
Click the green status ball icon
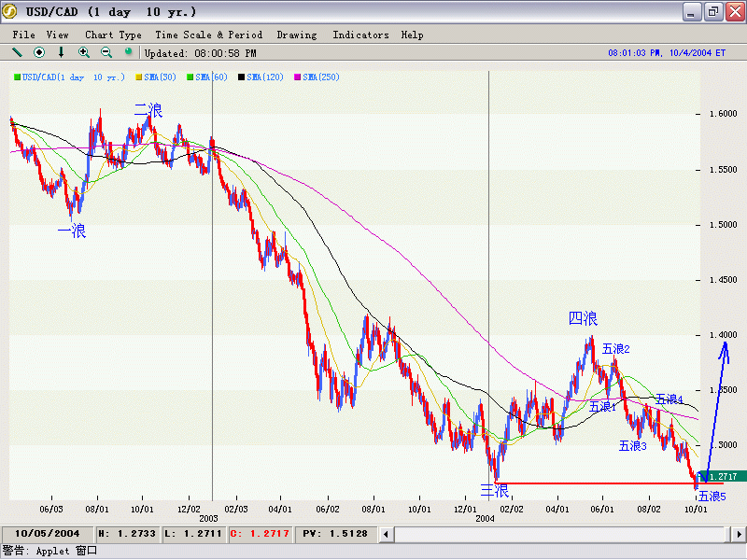[x=129, y=52]
